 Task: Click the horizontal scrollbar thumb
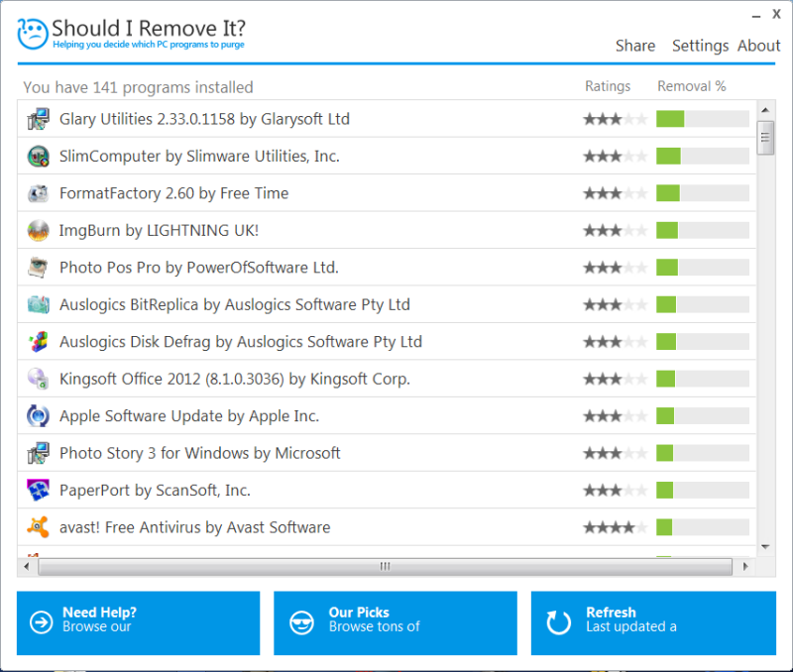coord(386,566)
